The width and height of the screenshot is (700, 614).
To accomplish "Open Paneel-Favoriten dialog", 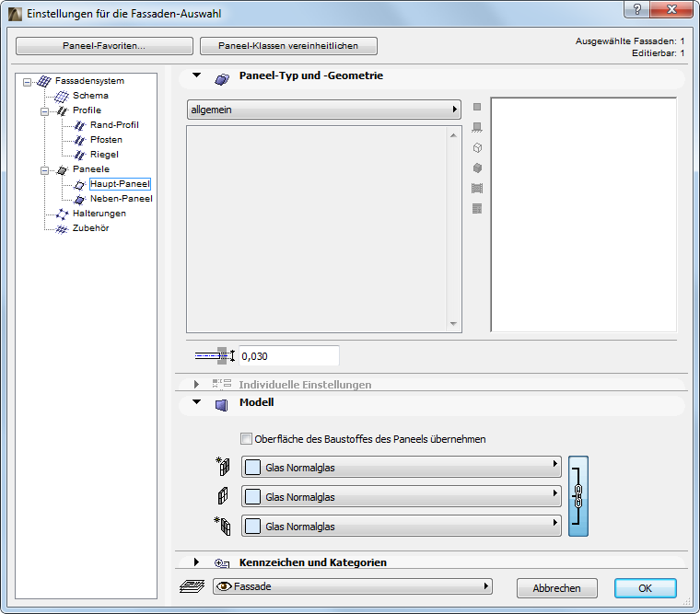I will 104,46.
